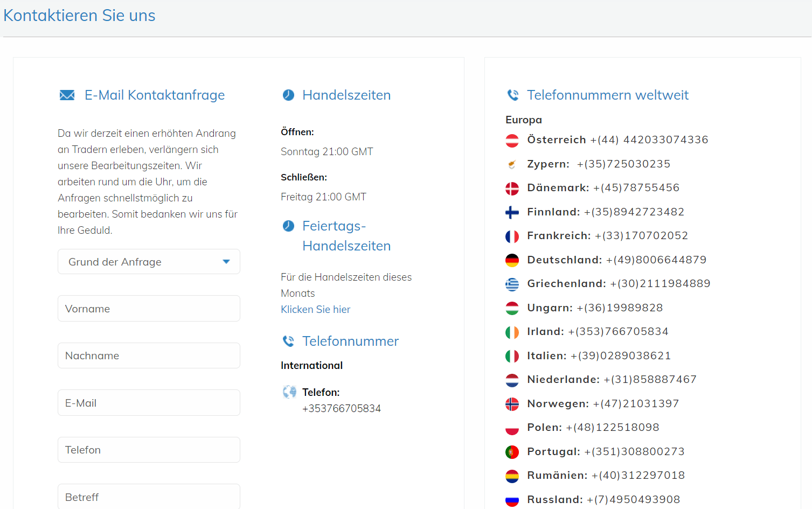Click the Sonntag 21:00 GMT opening time
812x509 pixels.
(327, 152)
